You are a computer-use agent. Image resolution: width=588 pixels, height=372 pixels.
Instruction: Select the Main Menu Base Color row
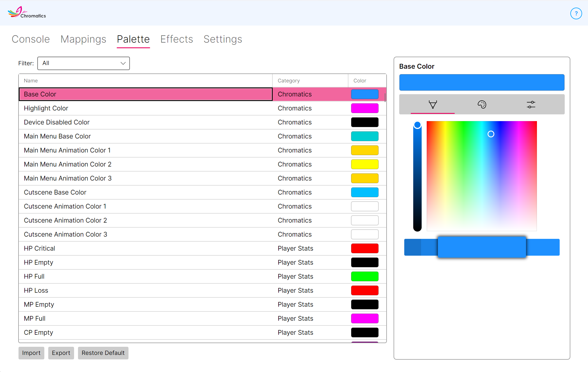pos(203,136)
